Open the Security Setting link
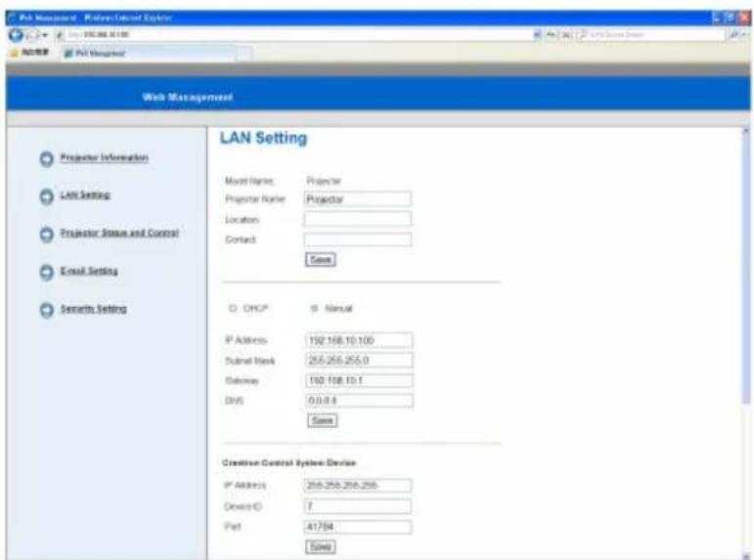 pos(93,309)
